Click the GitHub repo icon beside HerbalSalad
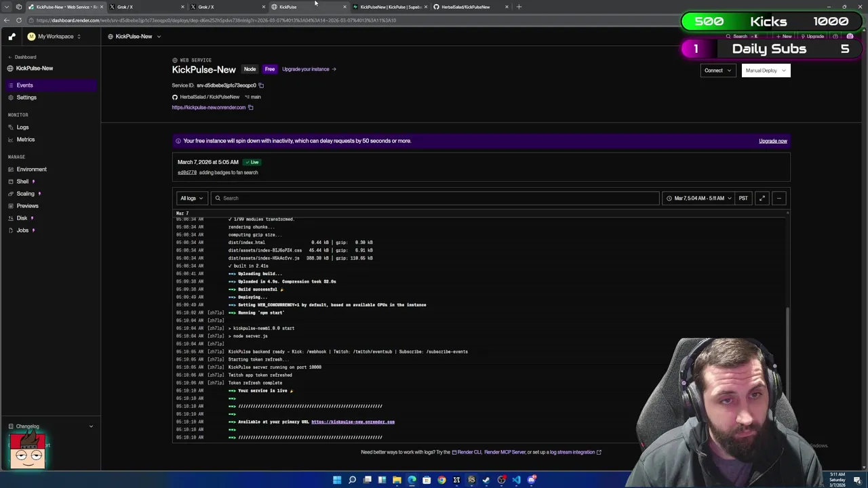 point(175,97)
